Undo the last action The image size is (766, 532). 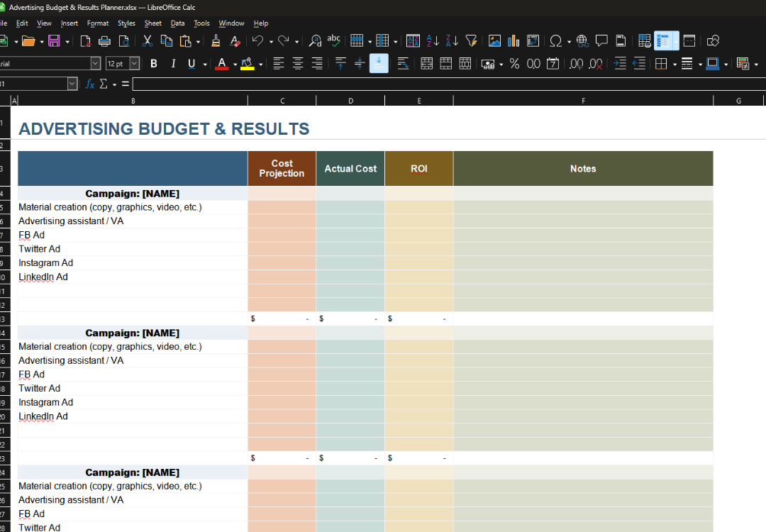(258, 41)
